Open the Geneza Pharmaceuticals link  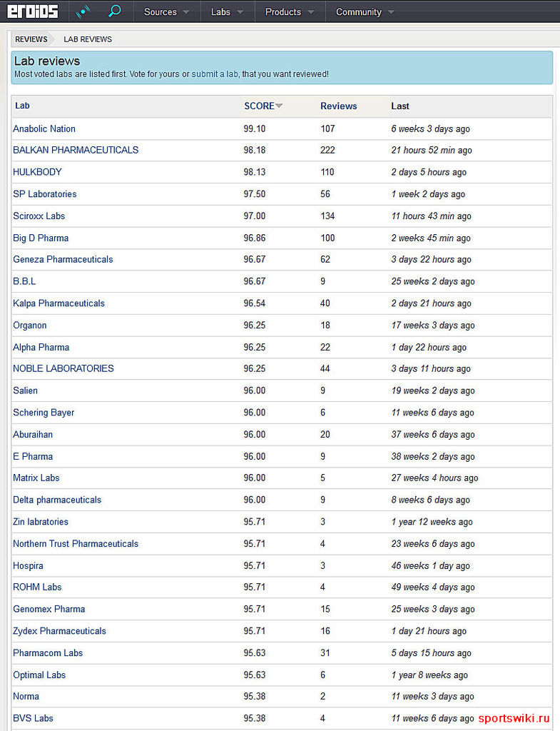[63, 259]
